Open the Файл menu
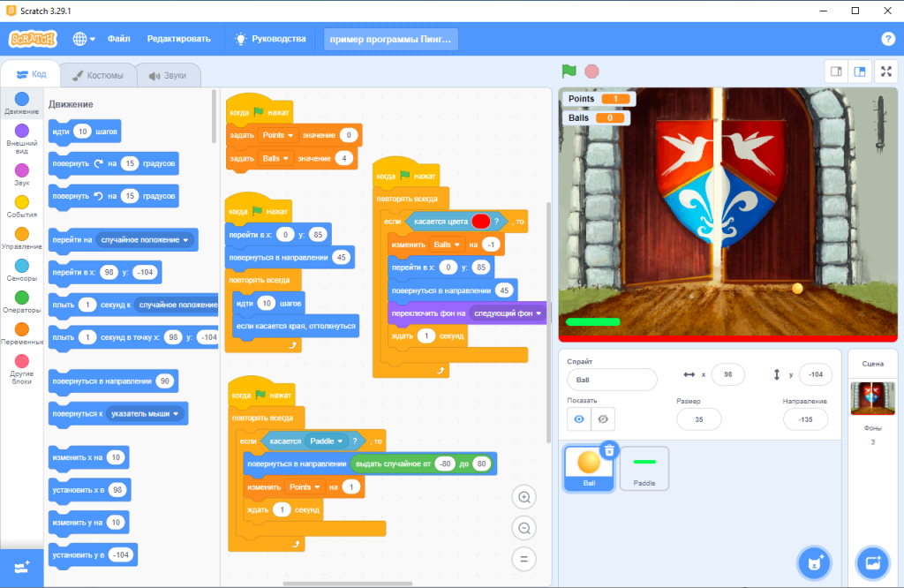This screenshot has width=904, height=588. (x=119, y=39)
